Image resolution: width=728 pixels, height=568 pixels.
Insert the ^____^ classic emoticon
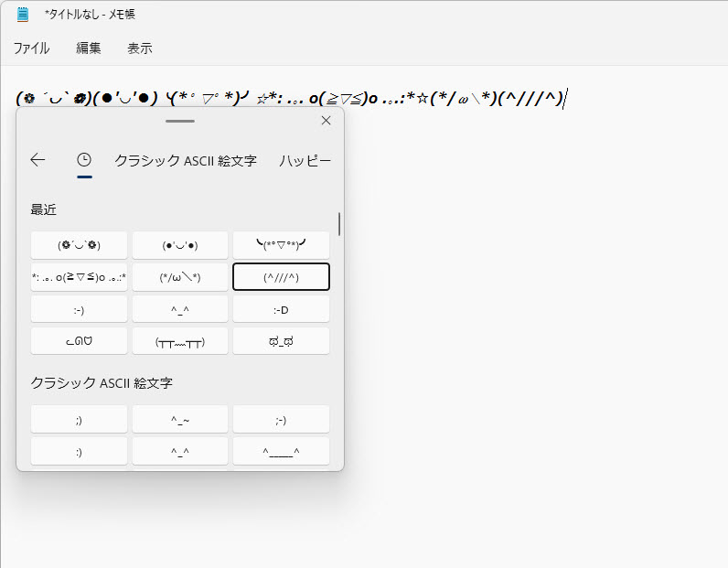tap(281, 451)
